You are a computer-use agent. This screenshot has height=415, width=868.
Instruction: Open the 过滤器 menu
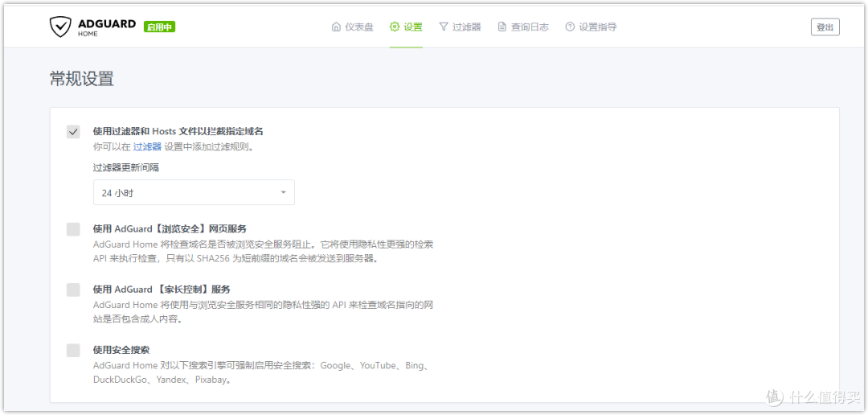pyautogui.click(x=460, y=27)
